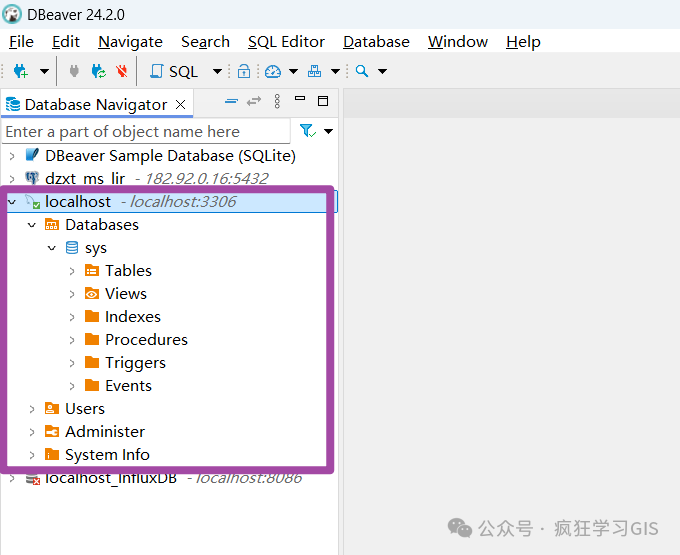
Task: Expand the Tables folder
Action: coord(72,271)
